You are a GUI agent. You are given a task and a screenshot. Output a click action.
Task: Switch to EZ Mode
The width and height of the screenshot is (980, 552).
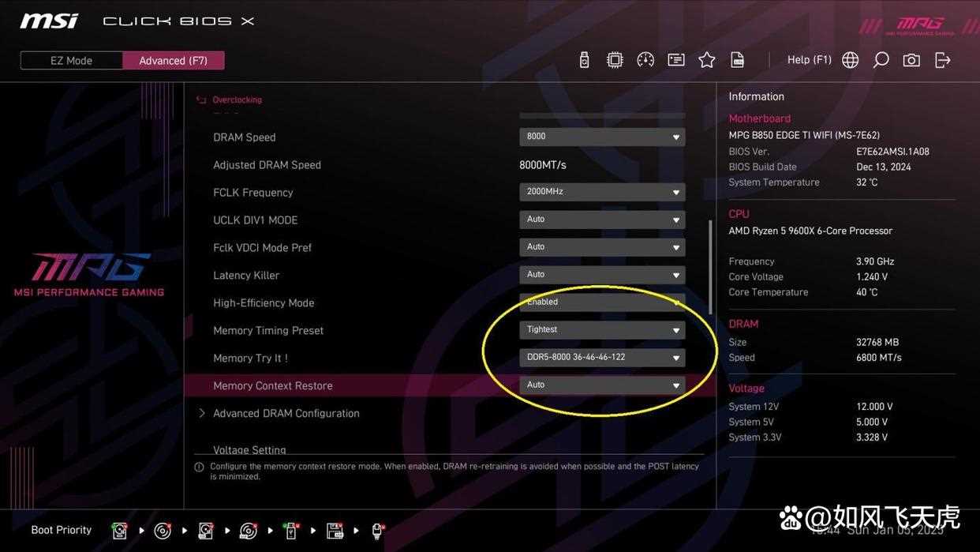tap(71, 61)
